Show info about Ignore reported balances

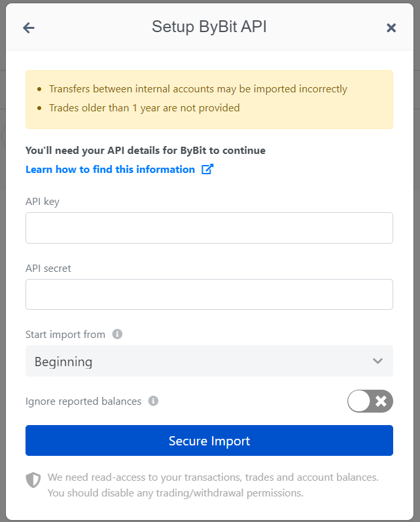coord(153,401)
